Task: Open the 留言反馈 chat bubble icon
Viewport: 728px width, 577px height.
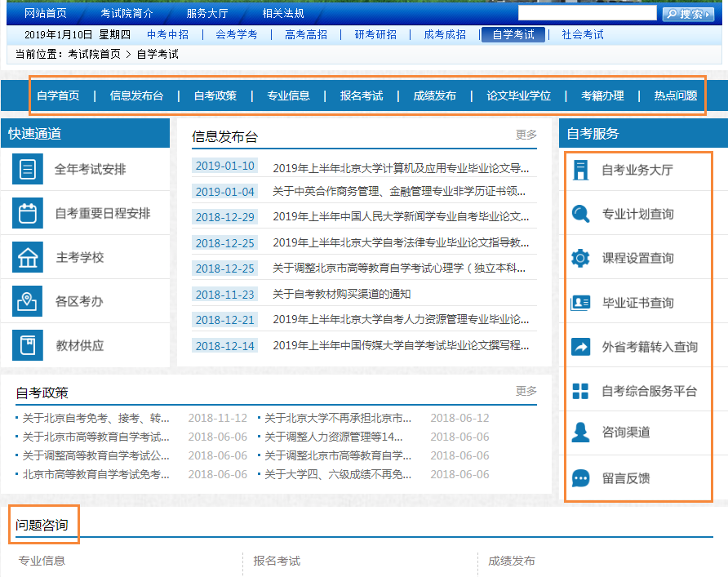Action: point(580,478)
